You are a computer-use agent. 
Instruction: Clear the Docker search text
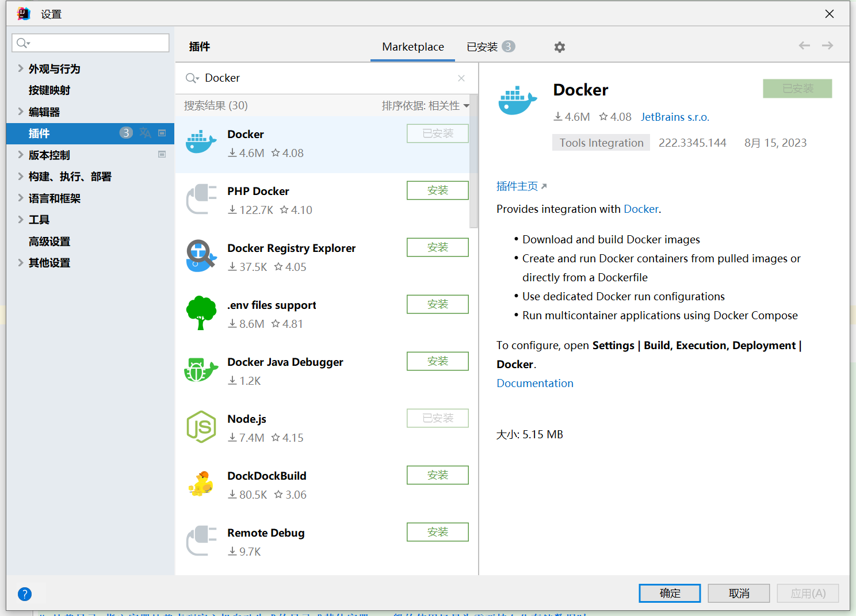[461, 78]
